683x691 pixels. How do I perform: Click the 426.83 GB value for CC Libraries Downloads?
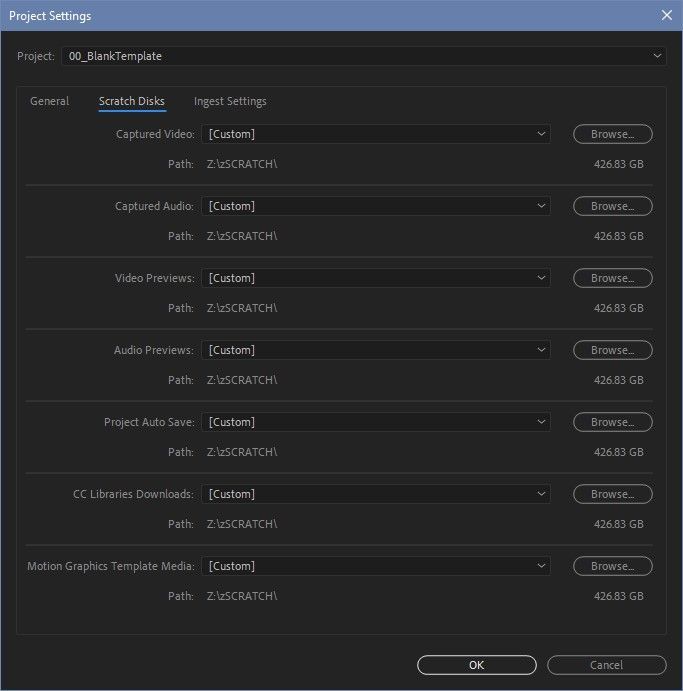[619, 524]
